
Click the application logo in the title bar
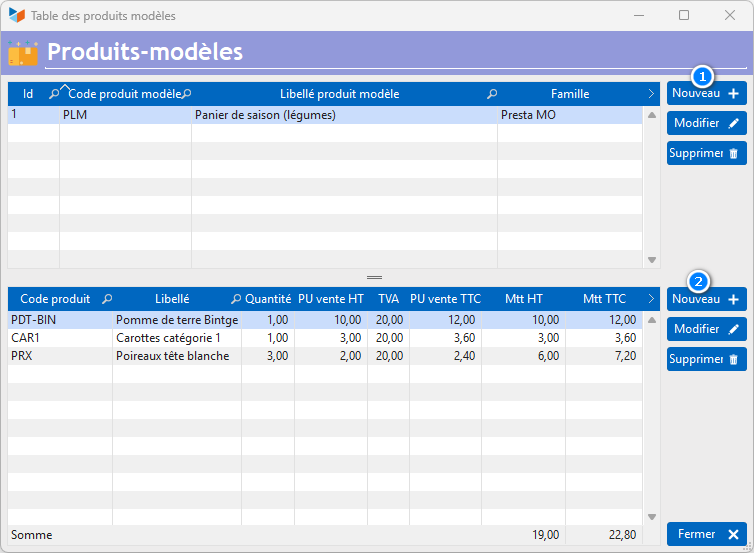click(x=16, y=16)
